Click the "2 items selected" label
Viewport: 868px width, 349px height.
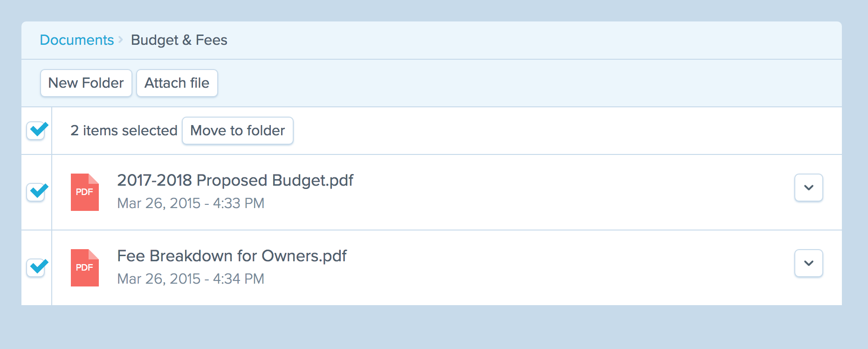(124, 131)
